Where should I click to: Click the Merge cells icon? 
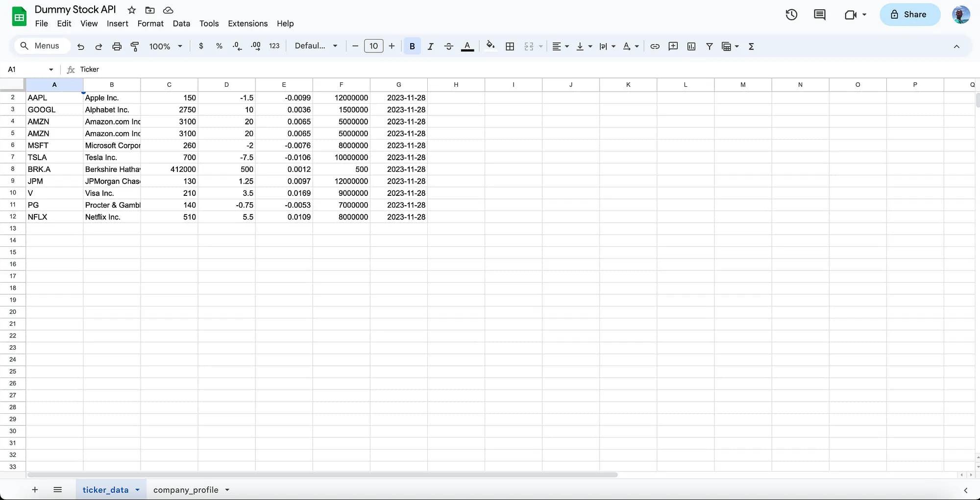click(x=529, y=46)
